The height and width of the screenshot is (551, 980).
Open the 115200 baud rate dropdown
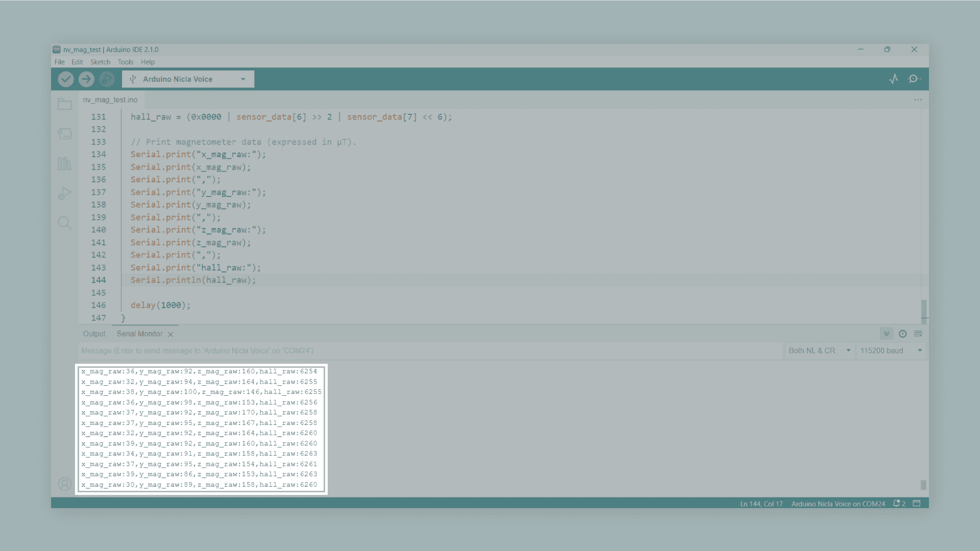[x=891, y=350]
